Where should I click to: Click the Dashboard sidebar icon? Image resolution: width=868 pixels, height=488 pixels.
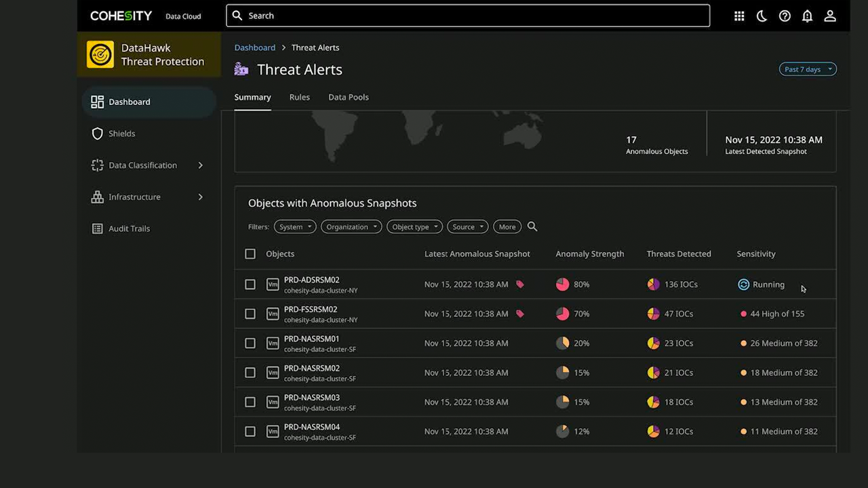pyautogui.click(x=97, y=102)
